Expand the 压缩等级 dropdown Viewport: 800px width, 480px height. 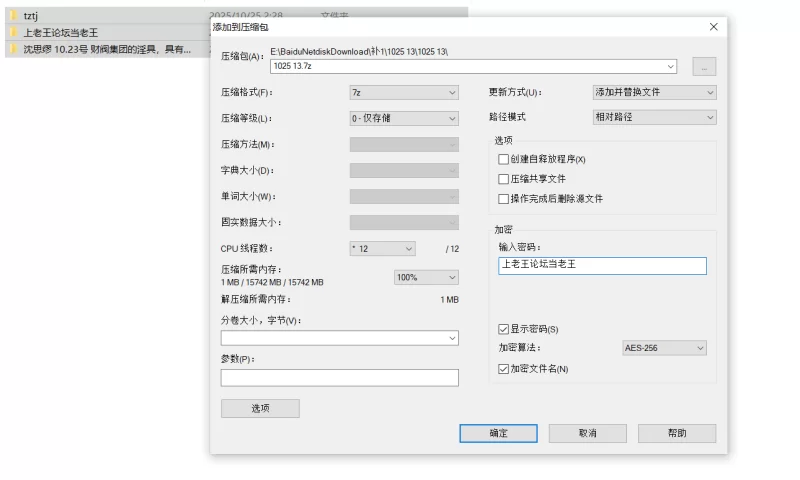[403, 118]
